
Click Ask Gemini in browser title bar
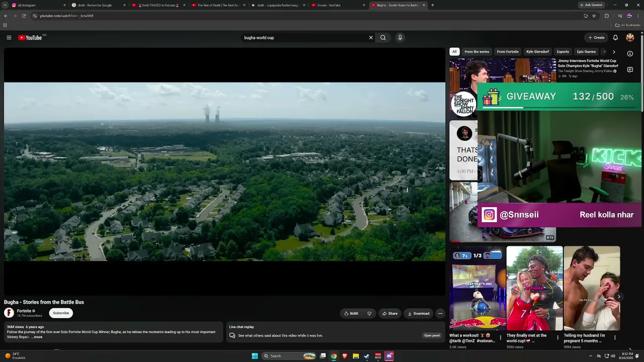(591, 5)
